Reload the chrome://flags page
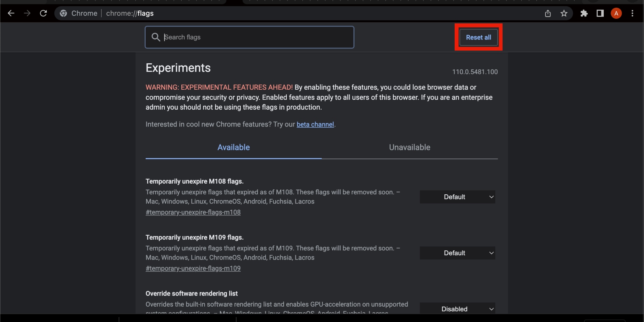The height and width of the screenshot is (322, 644). coord(43,13)
